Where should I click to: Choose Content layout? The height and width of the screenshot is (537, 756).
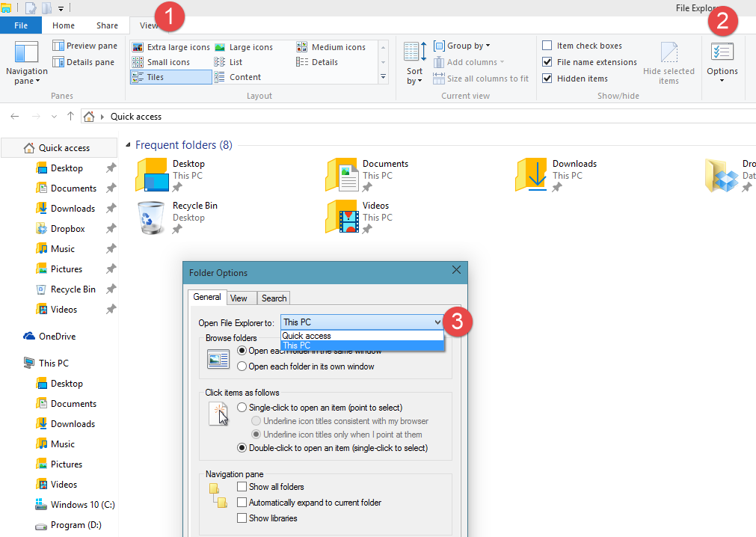click(x=237, y=77)
